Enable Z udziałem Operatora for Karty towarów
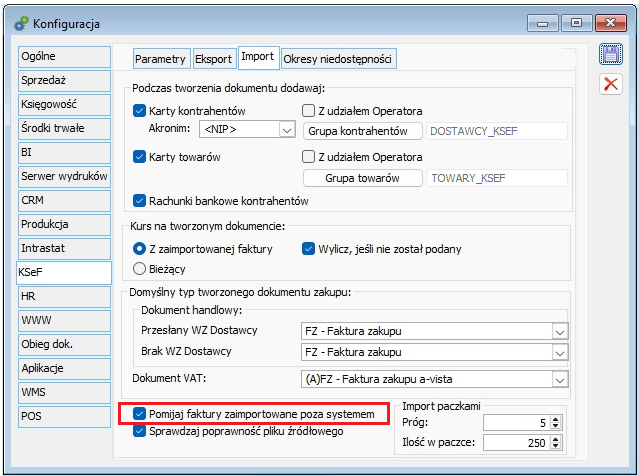 tap(308, 156)
